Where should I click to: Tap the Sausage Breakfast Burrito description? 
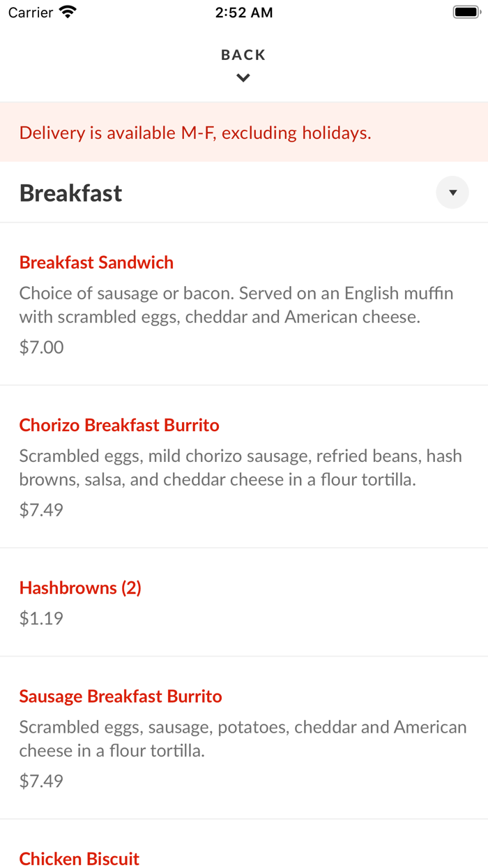pyautogui.click(x=243, y=738)
